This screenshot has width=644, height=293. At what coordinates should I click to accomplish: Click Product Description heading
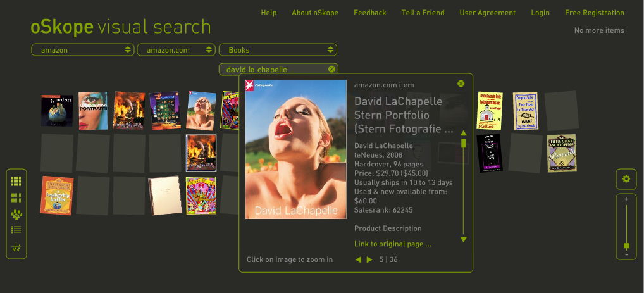click(x=388, y=228)
